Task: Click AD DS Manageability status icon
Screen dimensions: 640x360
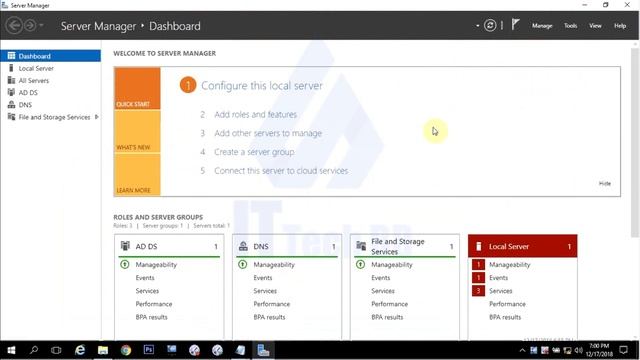Action: pyautogui.click(x=125, y=264)
